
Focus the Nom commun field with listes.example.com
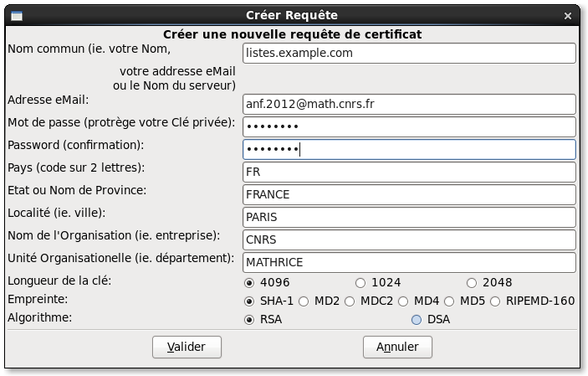(x=409, y=53)
